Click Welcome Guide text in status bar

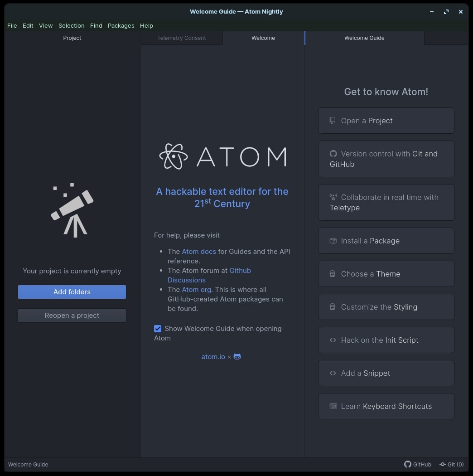[x=28, y=465]
